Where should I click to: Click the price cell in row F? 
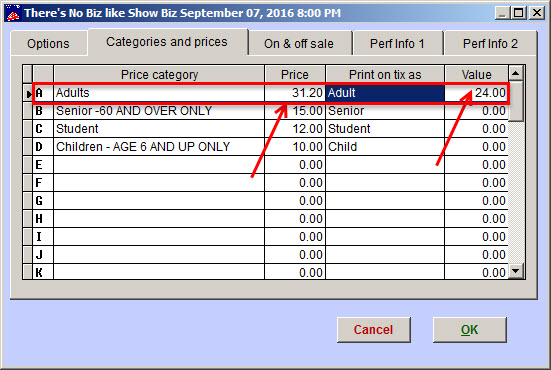[295, 183]
